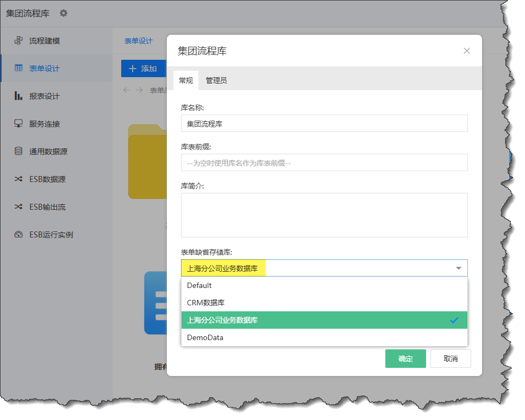Focus the 库表前缀 input field

point(324,162)
